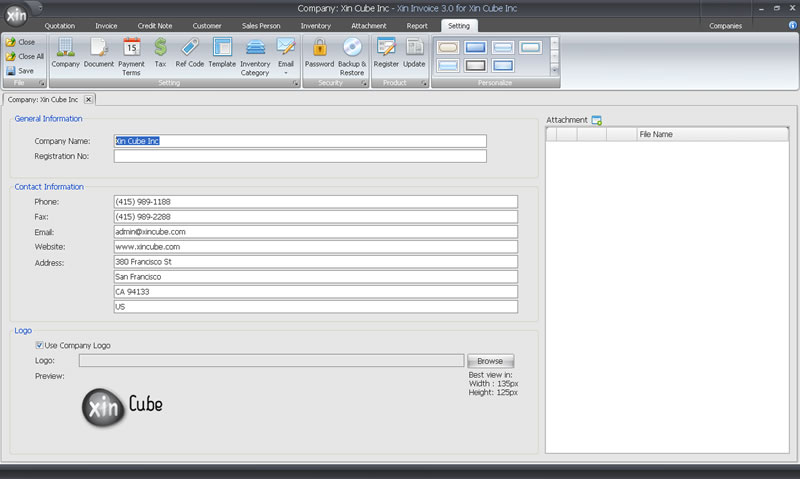Screen dimensions: 800x479
Task: Open Payment Terms settings
Action: [x=131, y=57]
